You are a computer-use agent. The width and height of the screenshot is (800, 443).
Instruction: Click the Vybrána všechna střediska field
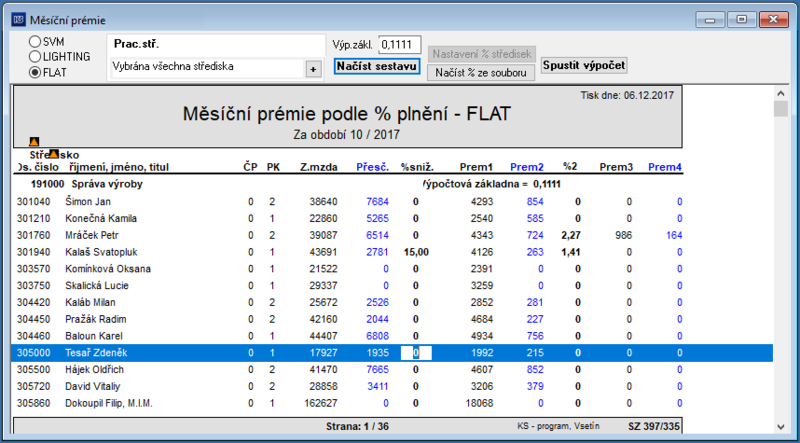pos(207,67)
